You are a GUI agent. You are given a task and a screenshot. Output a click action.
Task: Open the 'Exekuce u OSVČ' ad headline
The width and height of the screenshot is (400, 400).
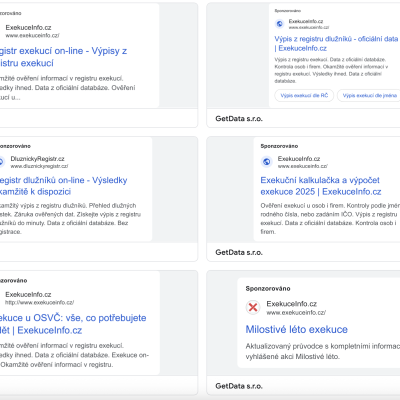(73, 324)
